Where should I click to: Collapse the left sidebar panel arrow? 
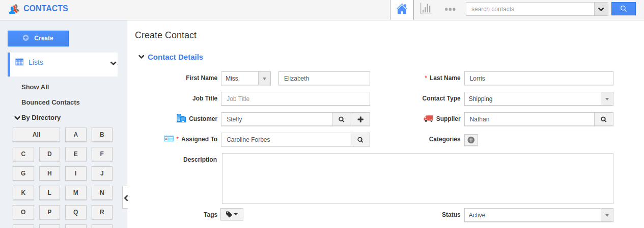point(126,198)
